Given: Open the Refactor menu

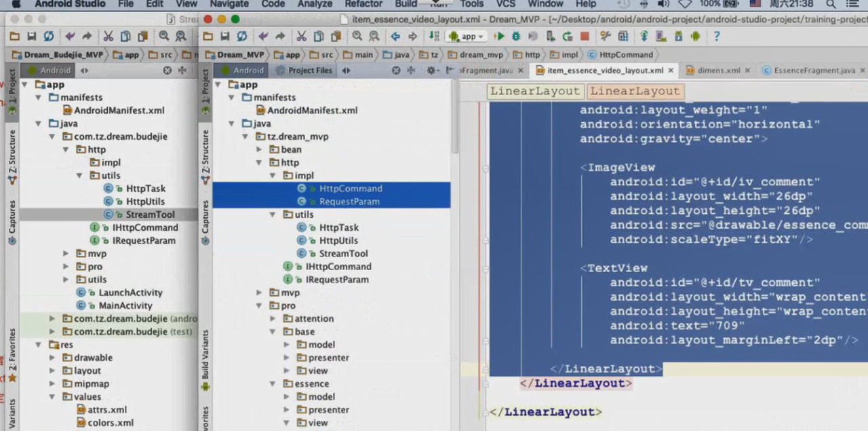Looking at the screenshot, I should (363, 4).
